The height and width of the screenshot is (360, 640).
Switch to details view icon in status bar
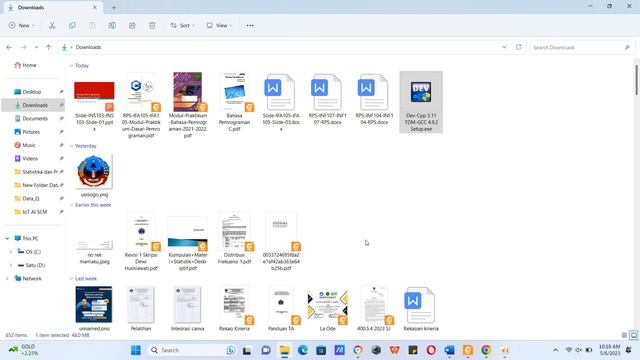point(624,335)
